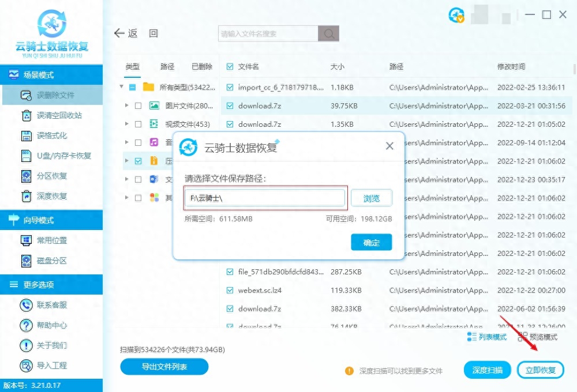Viewport: 577px width, 392px height.
Task: Click the 图片文件 image type icon
Action: [x=154, y=106]
